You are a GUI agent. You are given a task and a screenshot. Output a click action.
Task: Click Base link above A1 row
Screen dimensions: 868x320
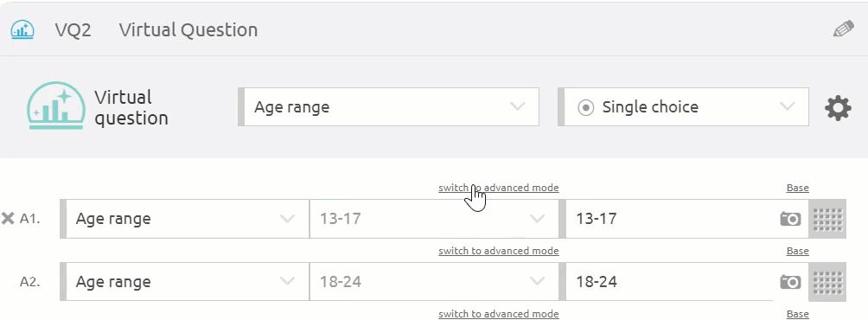point(798,188)
